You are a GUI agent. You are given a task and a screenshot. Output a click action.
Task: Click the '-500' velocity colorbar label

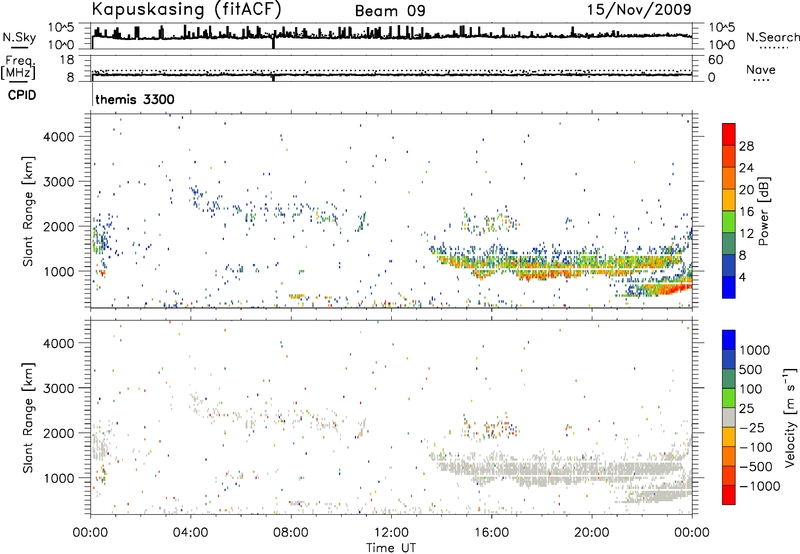point(756,466)
